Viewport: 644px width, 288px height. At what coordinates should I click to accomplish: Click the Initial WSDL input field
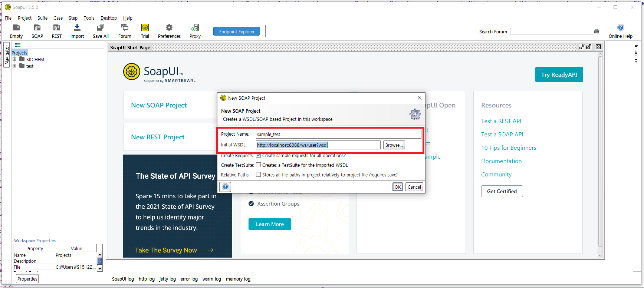318,145
